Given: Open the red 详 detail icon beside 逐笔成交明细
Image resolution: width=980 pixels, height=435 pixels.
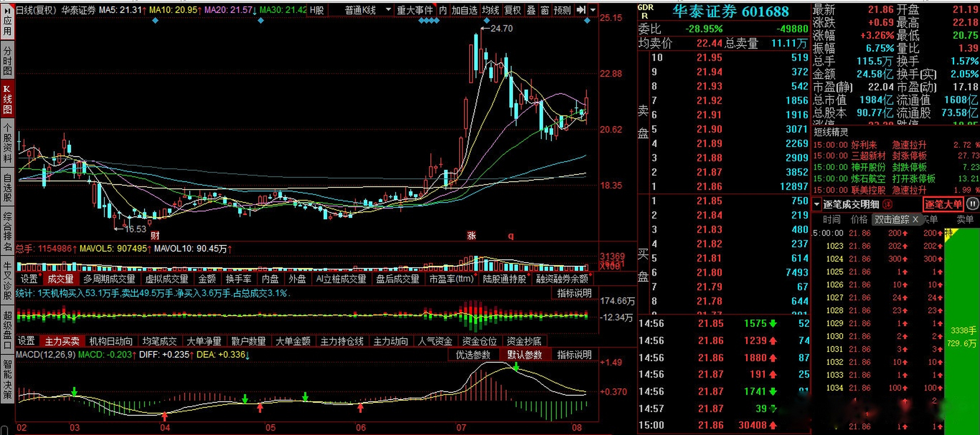Looking at the screenshot, I should point(887,205).
